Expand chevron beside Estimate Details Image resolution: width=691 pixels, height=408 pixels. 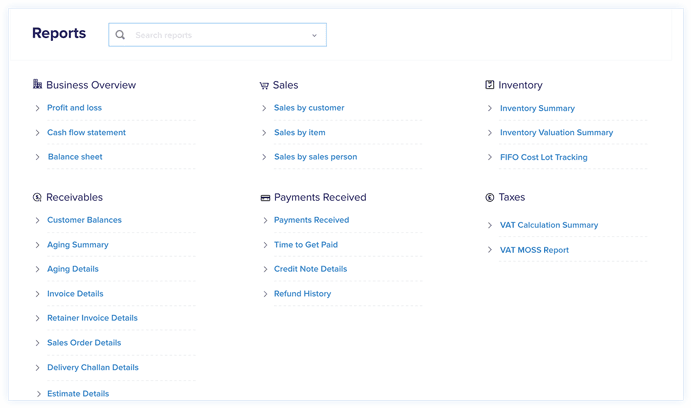coord(38,394)
